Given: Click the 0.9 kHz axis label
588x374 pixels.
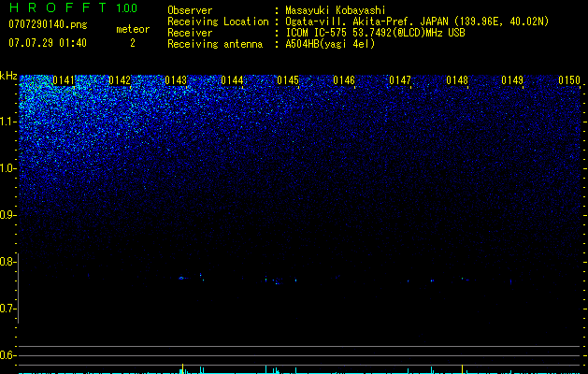Looking at the screenshot, I should point(7,215).
